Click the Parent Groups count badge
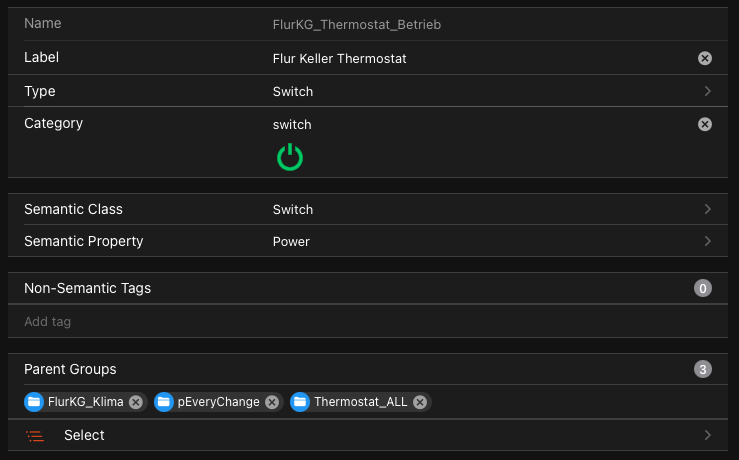 703,369
